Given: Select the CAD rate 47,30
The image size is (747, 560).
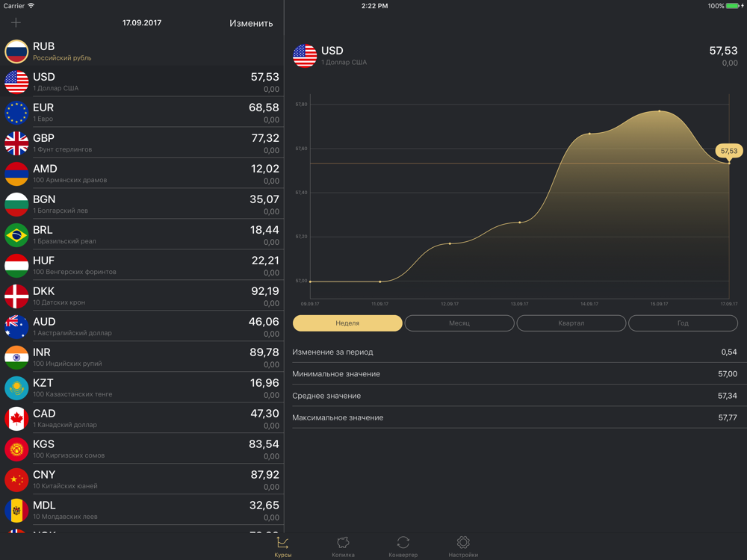Looking at the screenshot, I should pyautogui.click(x=265, y=414).
